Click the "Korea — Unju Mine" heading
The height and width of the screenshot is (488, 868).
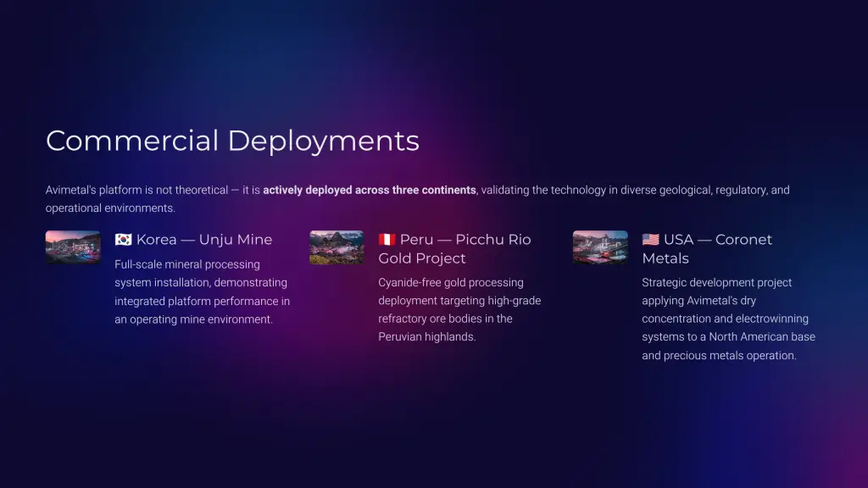[203, 240]
